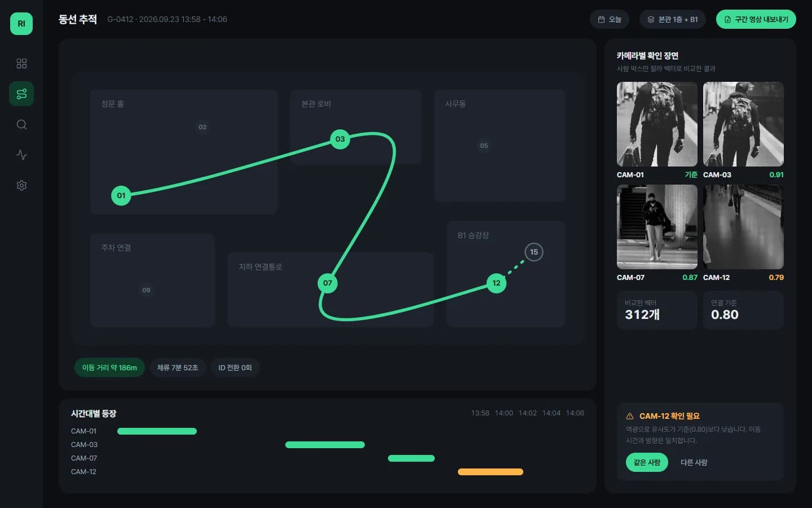Open the CAM-12 snapshot thumbnail
The width and height of the screenshot is (812, 508).
[743, 227]
